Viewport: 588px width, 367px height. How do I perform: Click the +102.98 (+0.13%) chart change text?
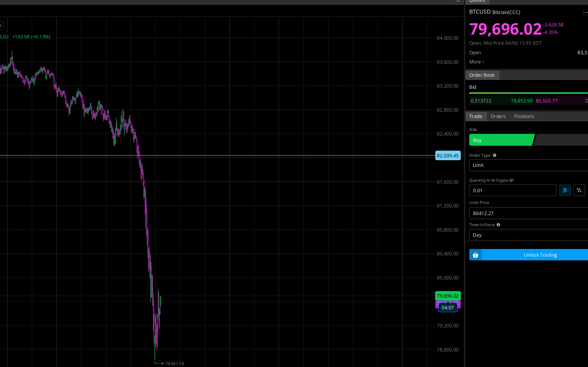pyautogui.click(x=31, y=37)
